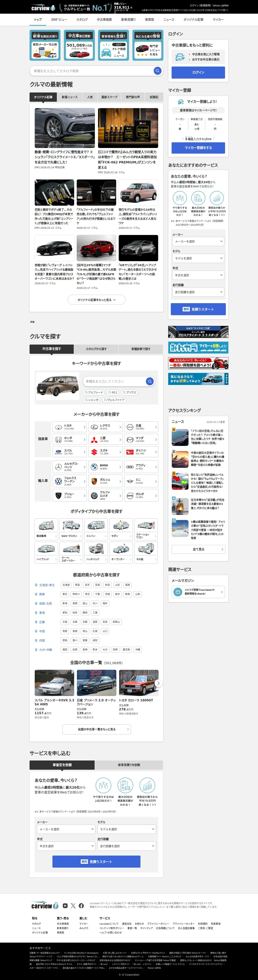Click the 北海道 prefecture button
Screen dimensions: 258x980
[x=66, y=585]
